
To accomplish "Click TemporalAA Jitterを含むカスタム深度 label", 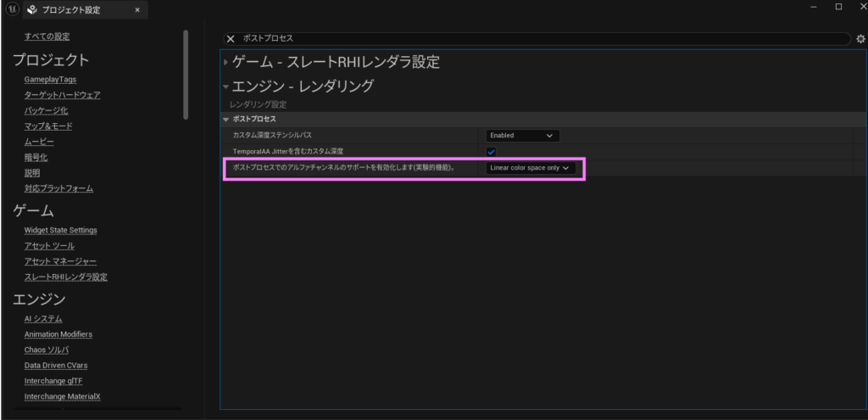I will pyautogui.click(x=288, y=152).
